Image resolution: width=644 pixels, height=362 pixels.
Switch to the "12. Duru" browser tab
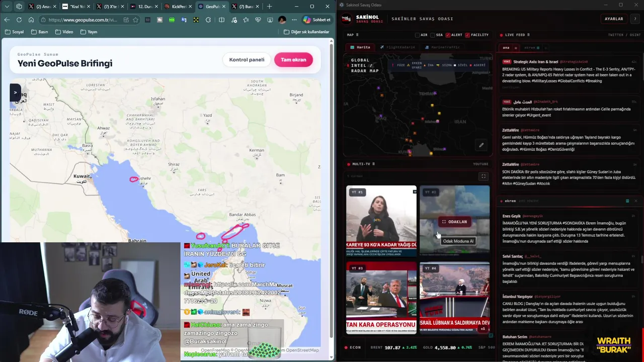144,7
